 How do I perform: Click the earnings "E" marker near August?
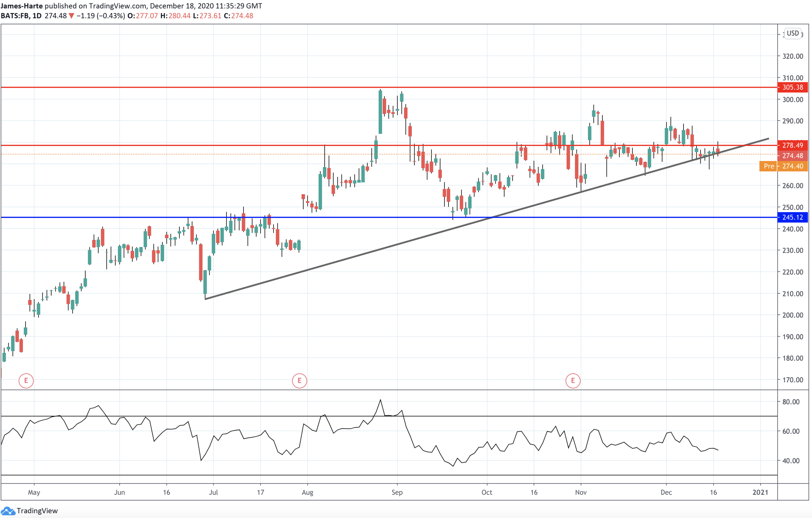click(299, 380)
